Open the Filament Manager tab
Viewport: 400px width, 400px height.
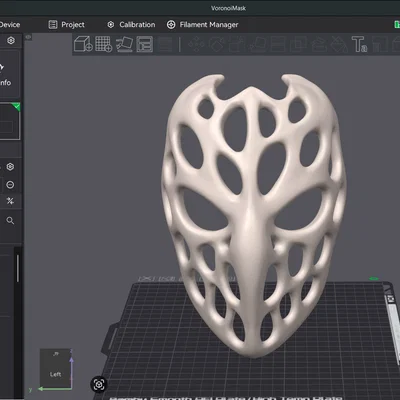(x=202, y=25)
